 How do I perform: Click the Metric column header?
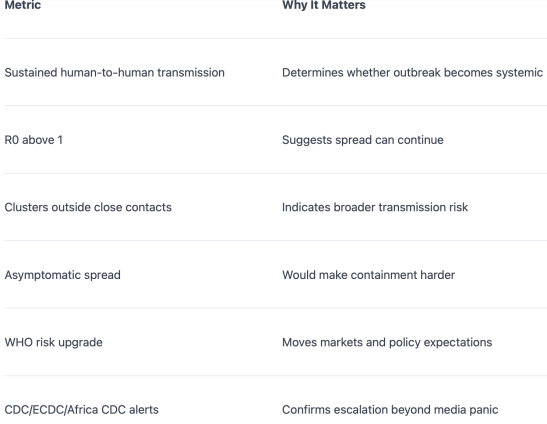23,5
